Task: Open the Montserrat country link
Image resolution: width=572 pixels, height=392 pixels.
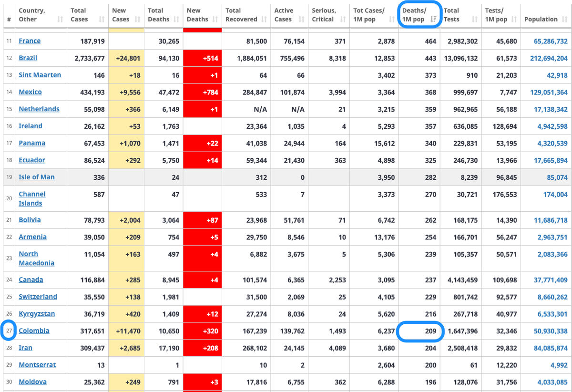Action: click(x=37, y=365)
